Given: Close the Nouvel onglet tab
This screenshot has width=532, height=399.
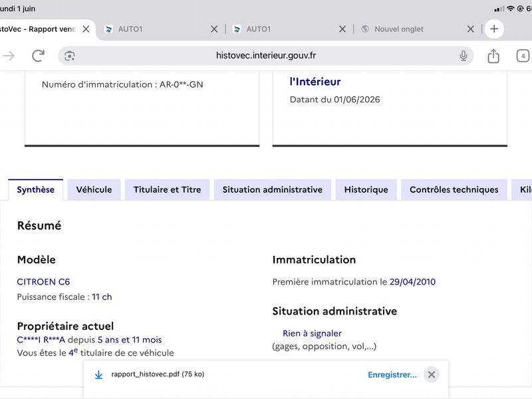Looking at the screenshot, I should coord(471,29).
